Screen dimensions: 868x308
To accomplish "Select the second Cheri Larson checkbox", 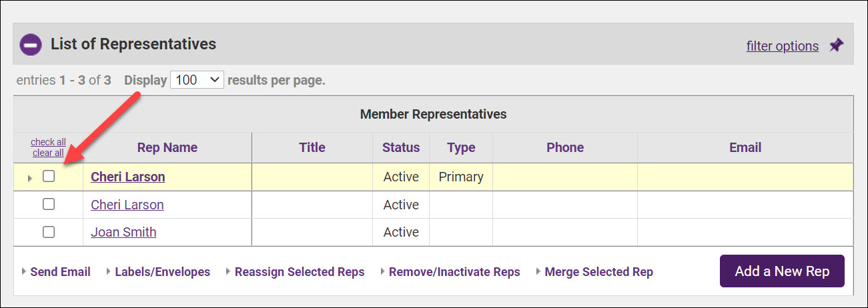I will click(49, 205).
